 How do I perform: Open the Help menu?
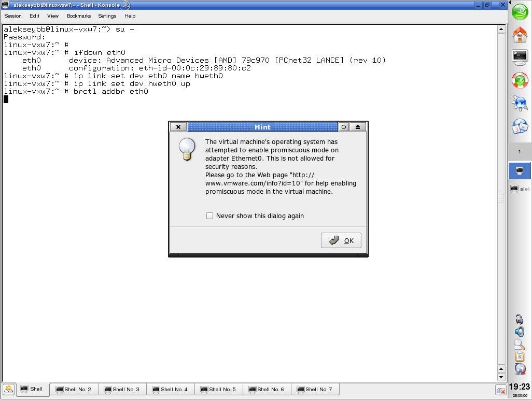pos(130,16)
